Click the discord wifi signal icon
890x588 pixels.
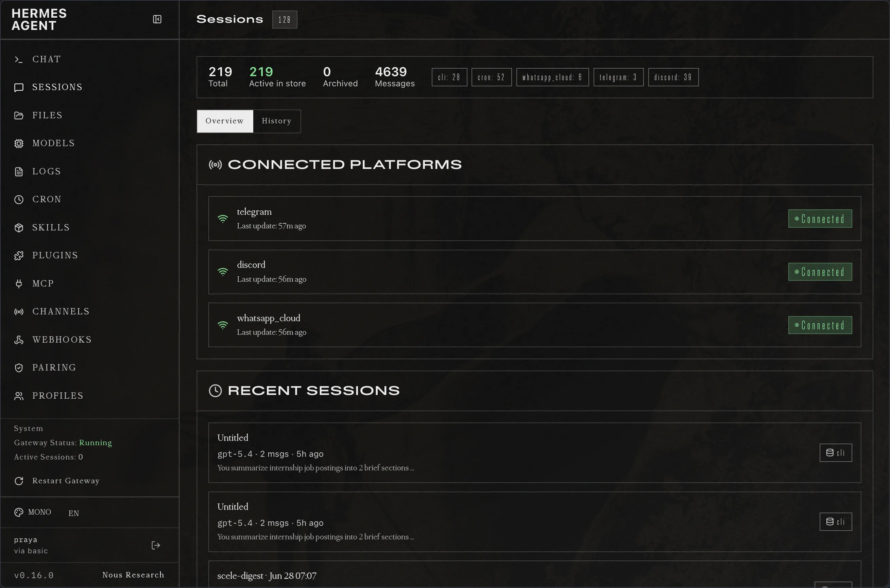tap(223, 272)
